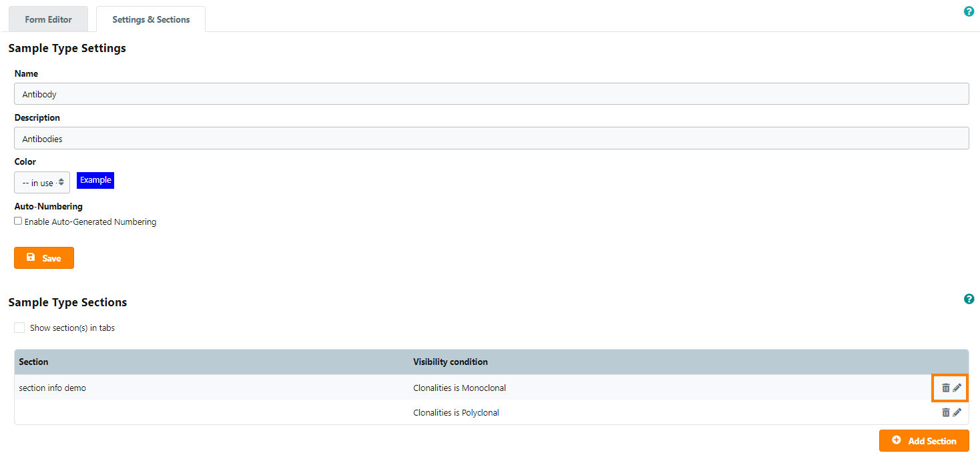Click the blue Example color swatch
The width and height of the screenshot is (980, 457).
pyautogui.click(x=95, y=180)
